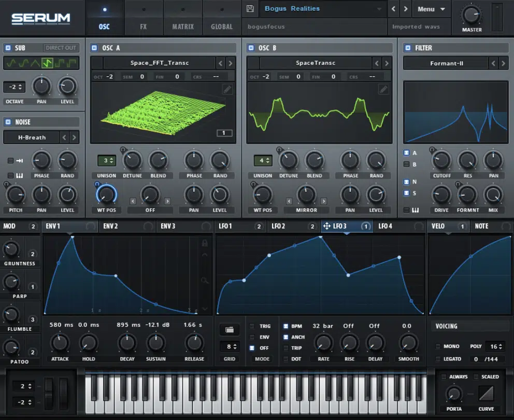Go to the next preset arrow
The image size is (514, 420).
(406, 9)
